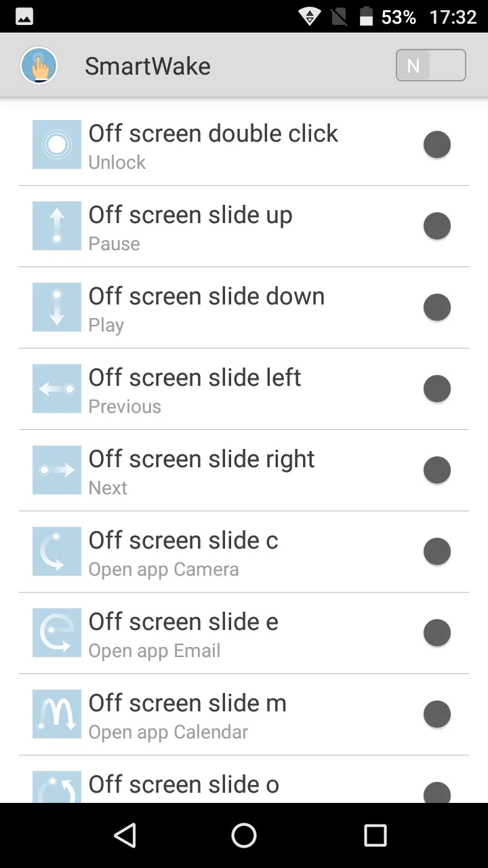Tap the slide down arrow icon
The image size is (488, 868).
coord(57,307)
